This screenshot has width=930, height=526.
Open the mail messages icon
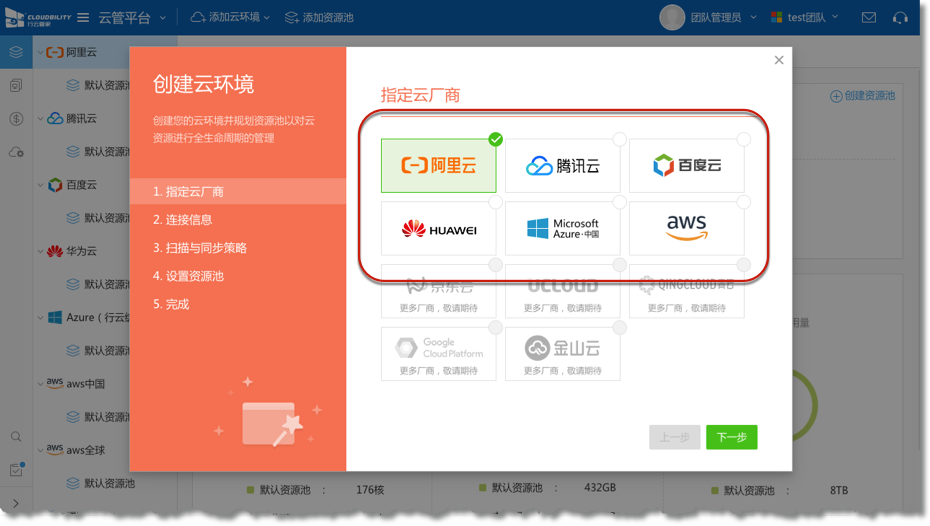click(868, 18)
